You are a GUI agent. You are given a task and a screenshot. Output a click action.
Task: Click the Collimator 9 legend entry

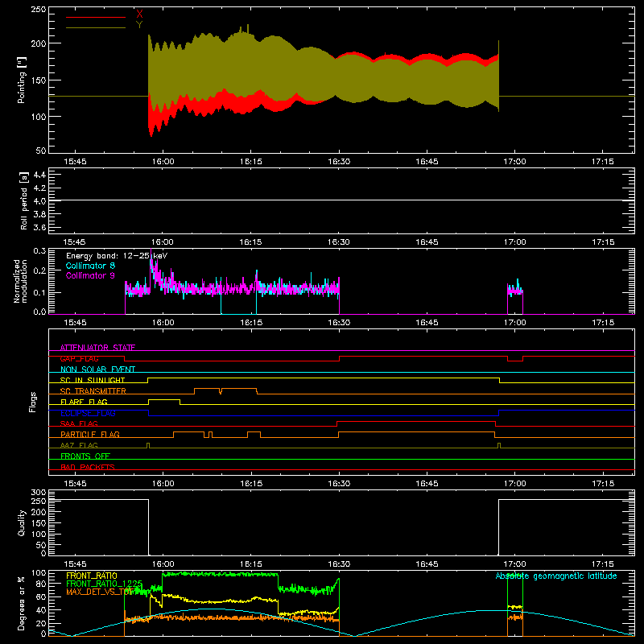[90, 275]
